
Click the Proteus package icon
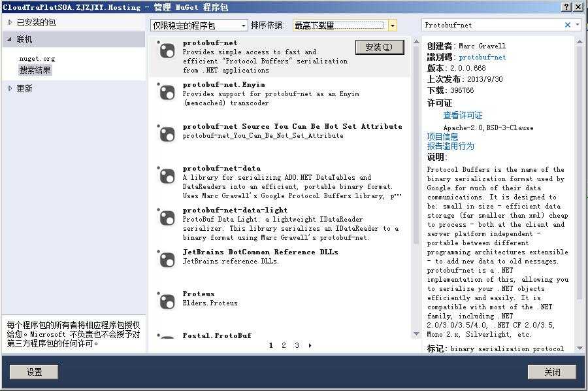click(x=167, y=301)
